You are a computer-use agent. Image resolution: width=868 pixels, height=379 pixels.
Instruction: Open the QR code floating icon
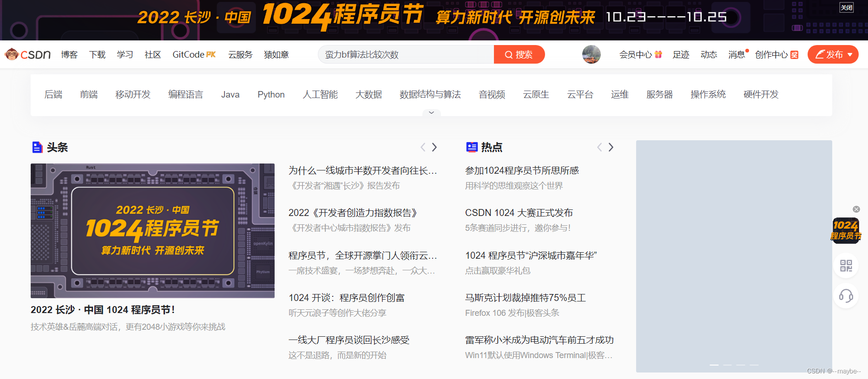846,266
